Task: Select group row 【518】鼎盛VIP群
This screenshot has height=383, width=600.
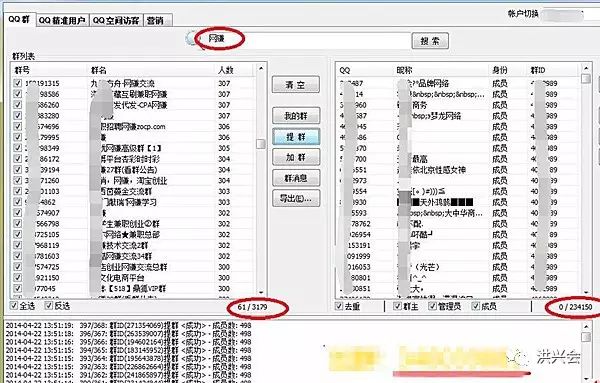Action: click(133, 288)
